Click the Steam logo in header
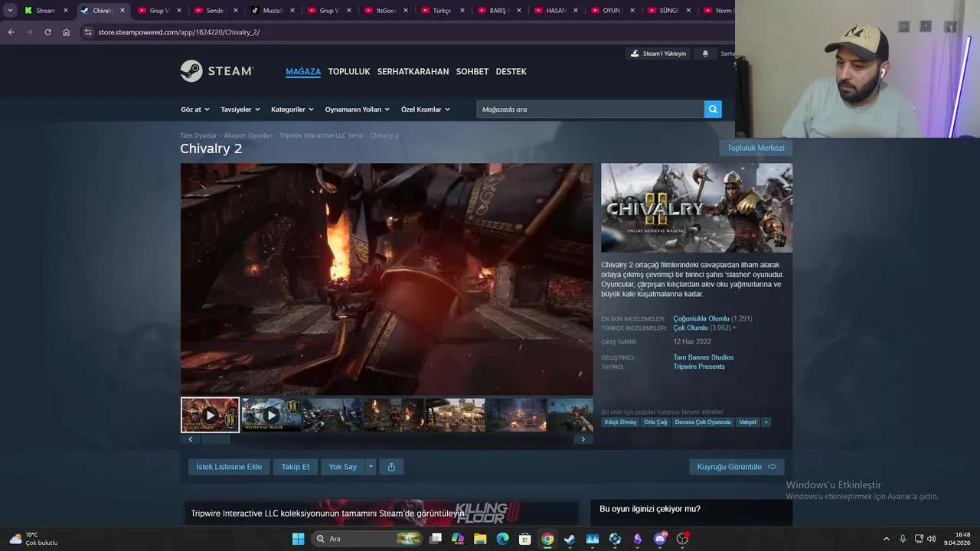Image resolution: width=980 pixels, height=551 pixels. (217, 71)
